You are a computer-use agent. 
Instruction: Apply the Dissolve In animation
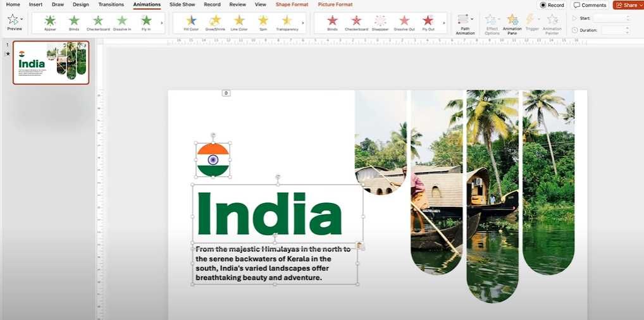(122, 23)
